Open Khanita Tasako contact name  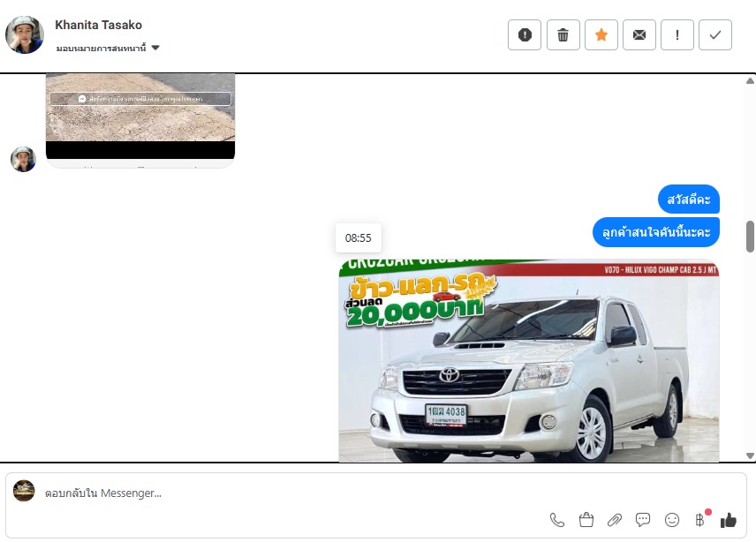98,25
